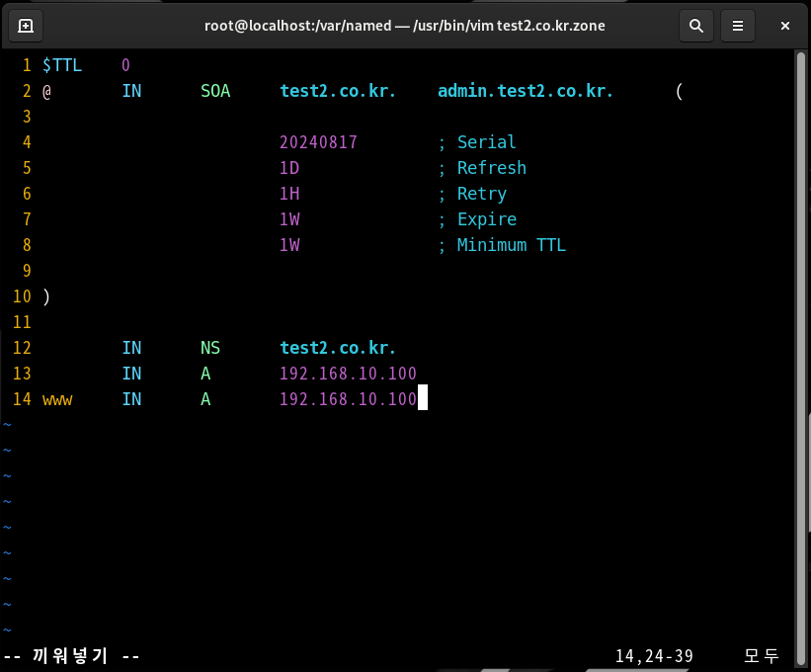Open the hamburger menu

tap(738, 26)
